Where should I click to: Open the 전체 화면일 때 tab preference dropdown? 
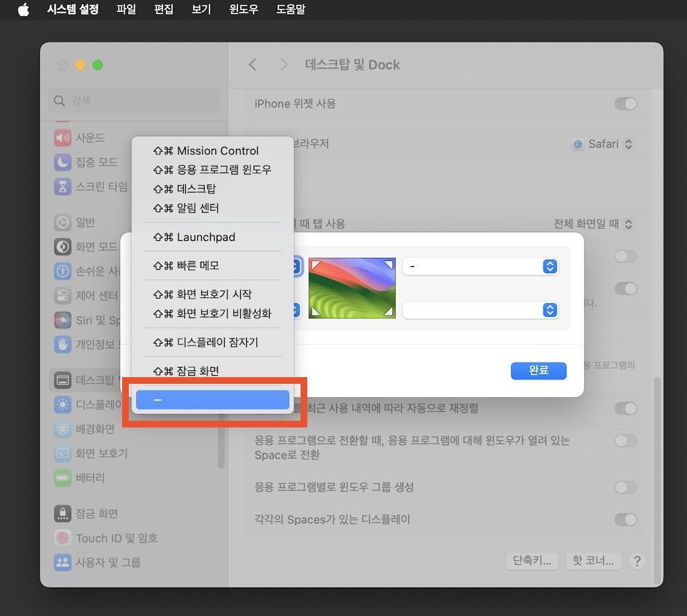[x=593, y=224]
